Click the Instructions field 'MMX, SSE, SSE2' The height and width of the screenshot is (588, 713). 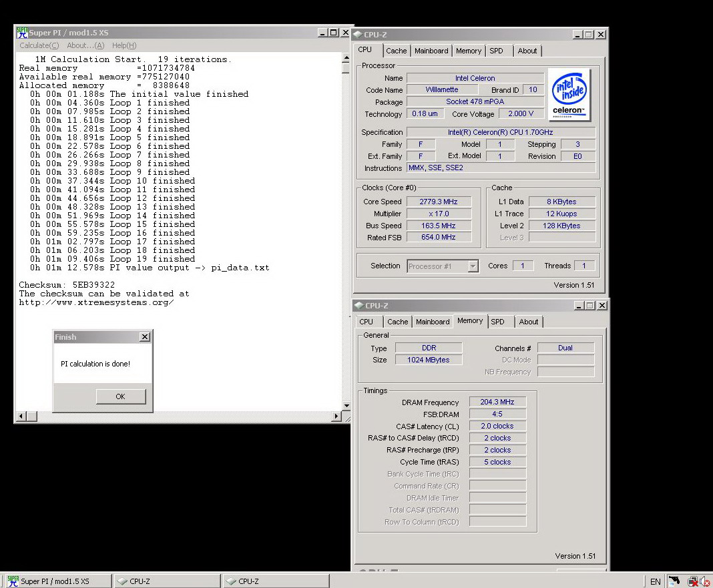point(501,168)
